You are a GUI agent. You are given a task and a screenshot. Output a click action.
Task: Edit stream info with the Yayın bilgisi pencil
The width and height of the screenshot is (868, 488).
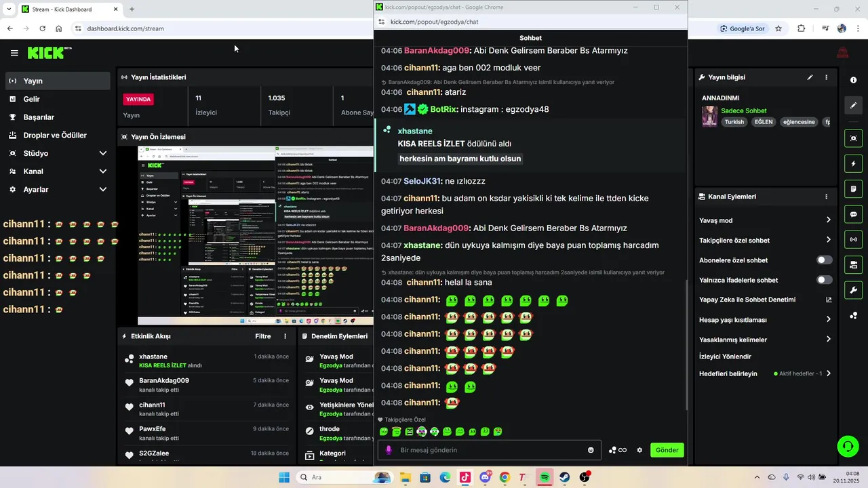tap(810, 77)
